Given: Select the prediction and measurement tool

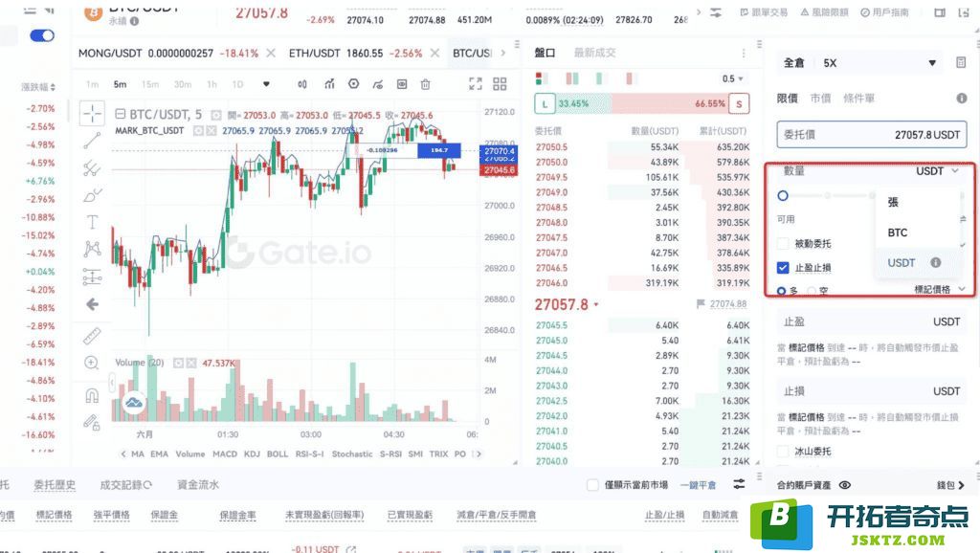Looking at the screenshot, I should (92, 276).
